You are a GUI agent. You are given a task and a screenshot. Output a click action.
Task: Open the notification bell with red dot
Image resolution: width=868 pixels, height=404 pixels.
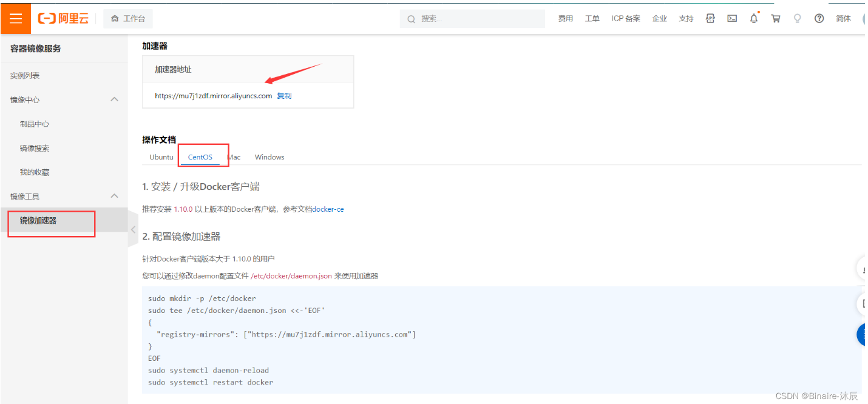753,18
